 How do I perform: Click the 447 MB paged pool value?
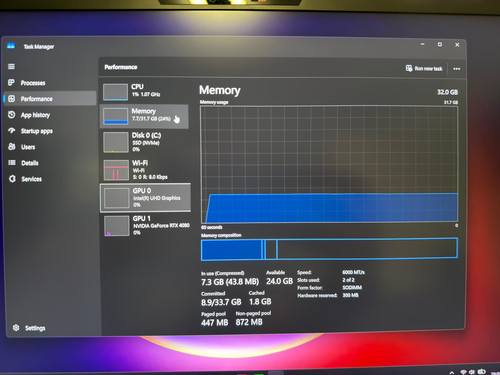tap(215, 323)
